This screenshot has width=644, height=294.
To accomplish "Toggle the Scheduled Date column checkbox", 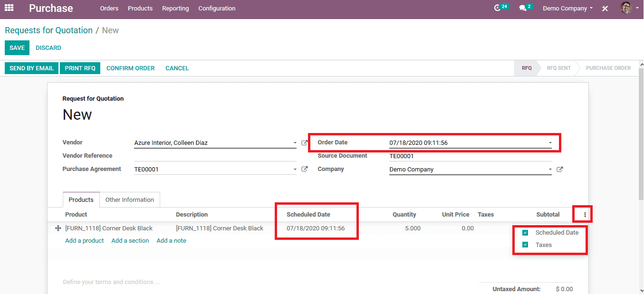I will tap(525, 233).
